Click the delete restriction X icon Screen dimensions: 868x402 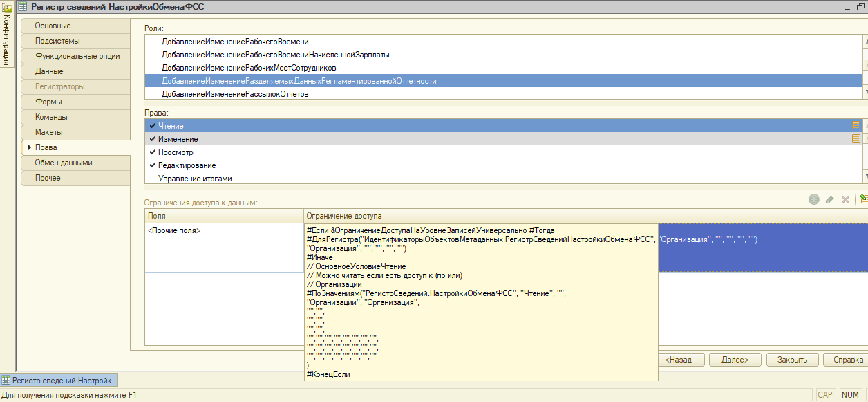845,199
